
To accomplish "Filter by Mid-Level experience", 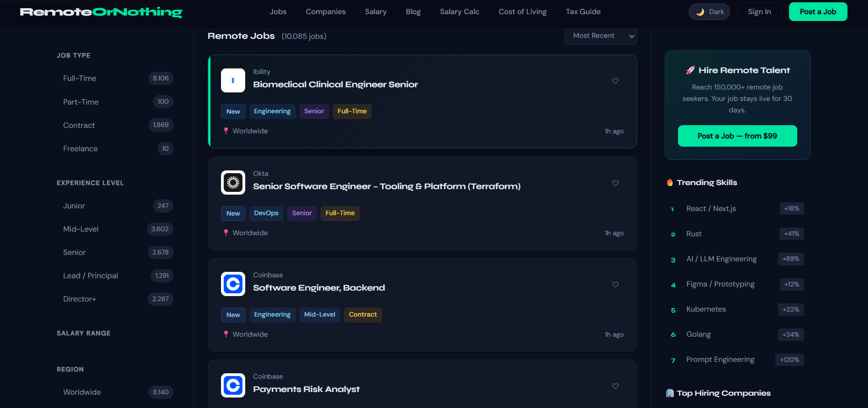I will tap(115, 229).
